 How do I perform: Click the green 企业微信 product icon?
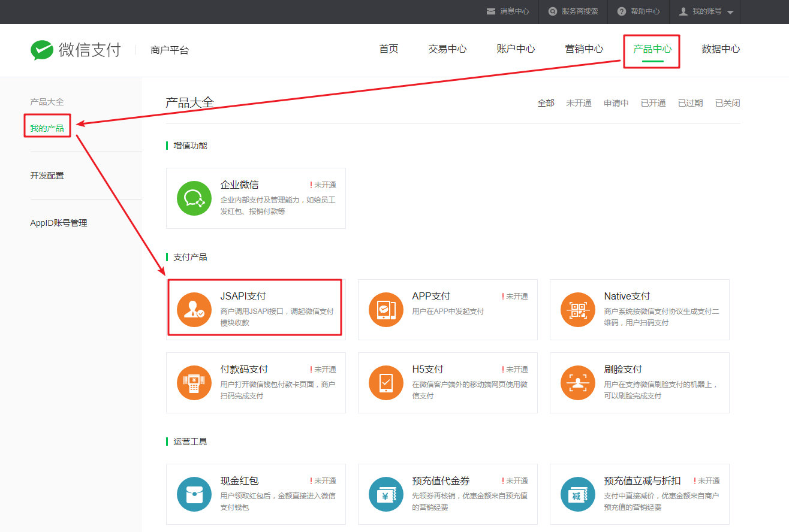[x=194, y=198]
